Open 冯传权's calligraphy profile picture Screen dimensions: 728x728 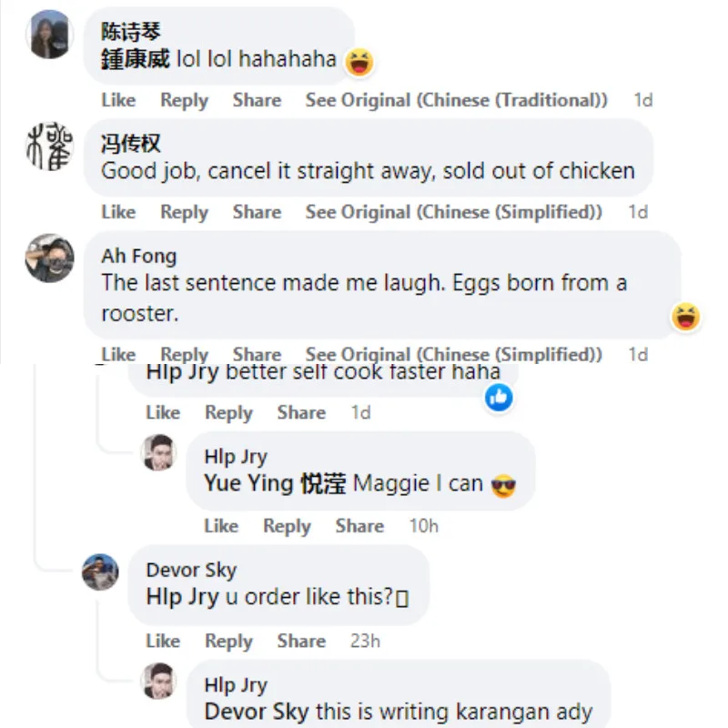click(49, 147)
